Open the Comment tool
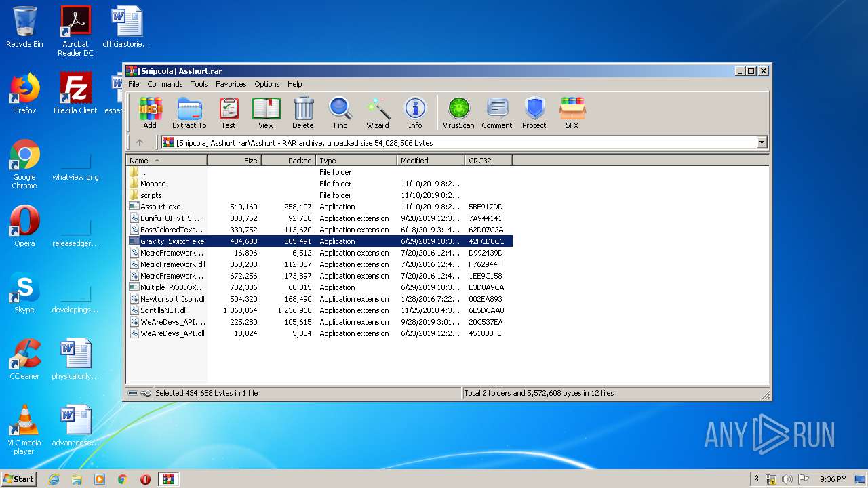This screenshot has height=488, width=868. 497,113
